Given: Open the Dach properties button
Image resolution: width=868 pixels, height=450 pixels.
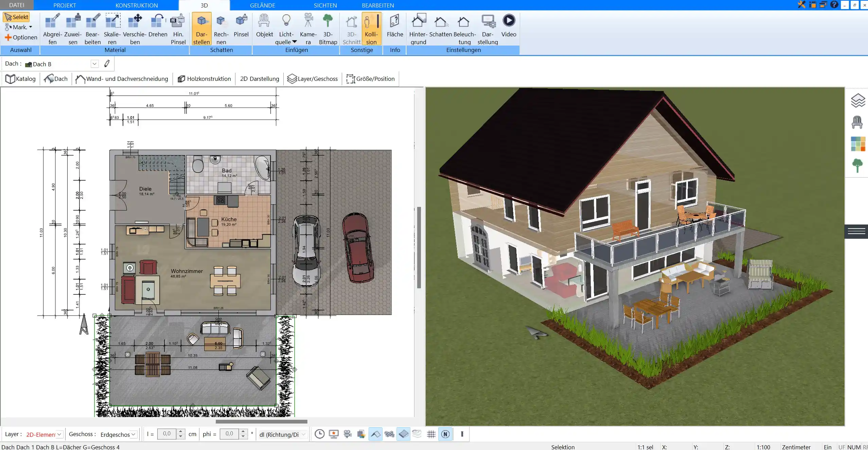Looking at the screenshot, I should (x=56, y=79).
